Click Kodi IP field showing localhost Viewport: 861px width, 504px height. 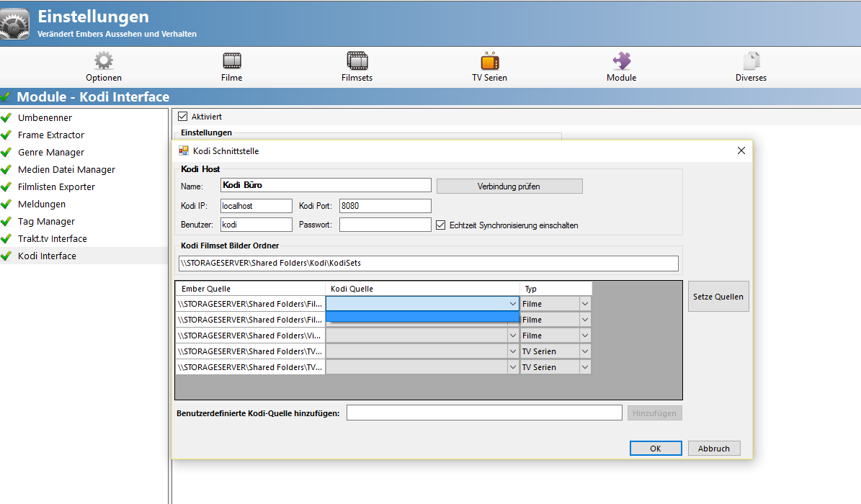tap(256, 206)
